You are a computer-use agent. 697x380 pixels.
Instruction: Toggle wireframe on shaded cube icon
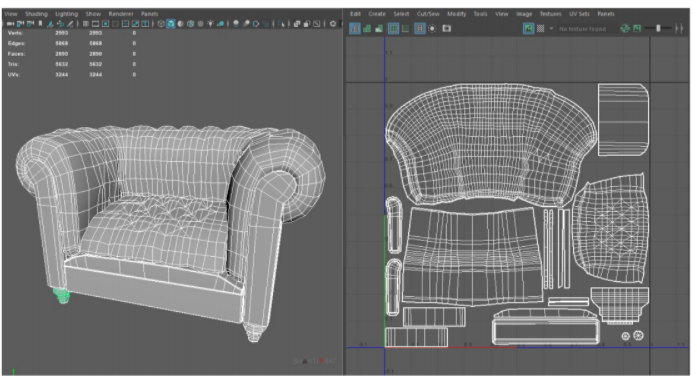point(190,24)
